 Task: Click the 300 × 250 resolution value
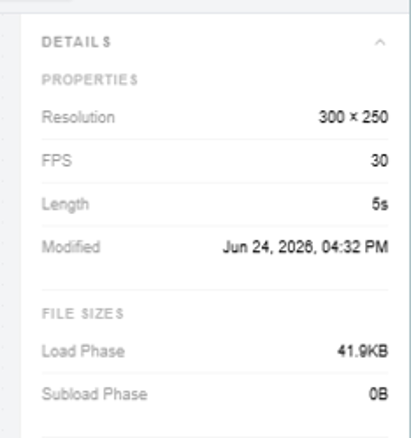coord(353,117)
